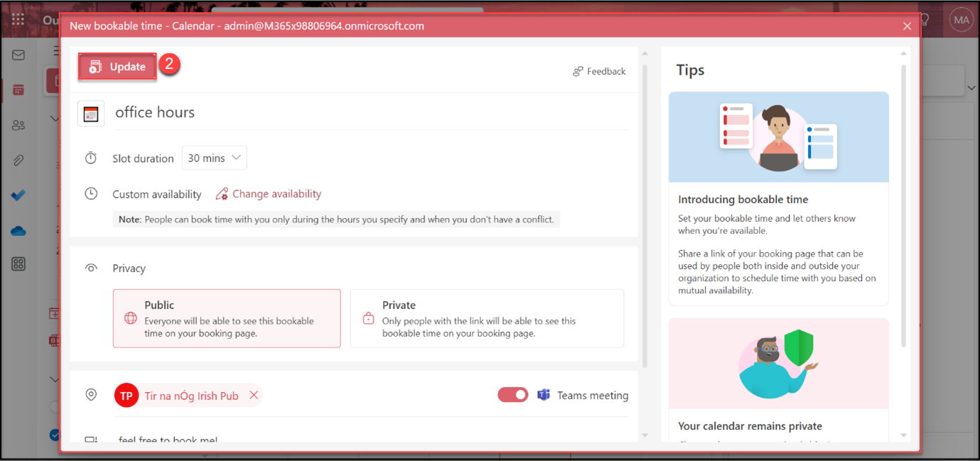Edit the office hours title field
The width and height of the screenshot is (980, 461).
370,112
